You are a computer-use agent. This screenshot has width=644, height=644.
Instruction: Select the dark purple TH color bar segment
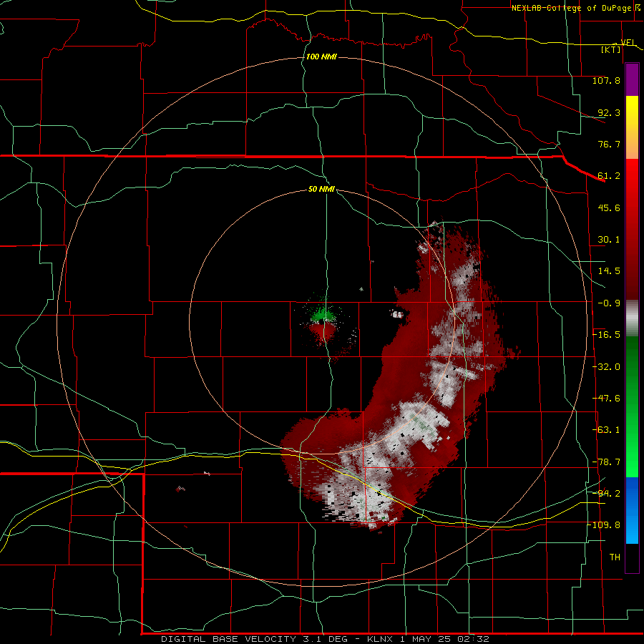pyautogui.click(x=632, y=558)
